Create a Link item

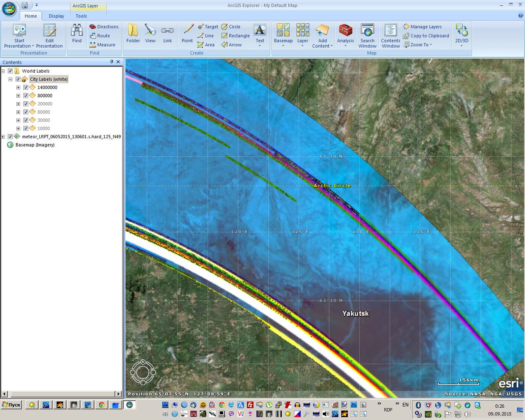(167, 33)
